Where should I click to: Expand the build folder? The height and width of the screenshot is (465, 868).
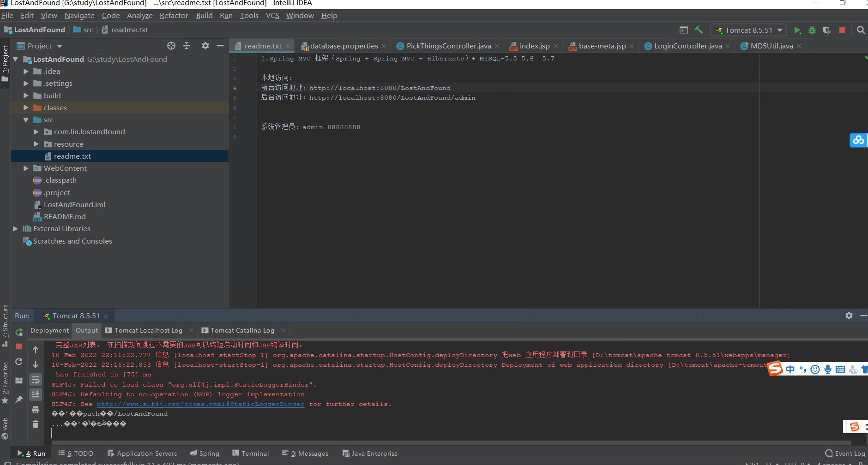(26, 95)
